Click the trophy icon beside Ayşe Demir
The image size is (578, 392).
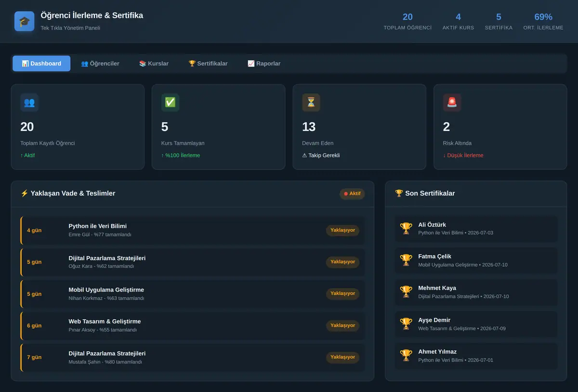click(x=406, y=324)
